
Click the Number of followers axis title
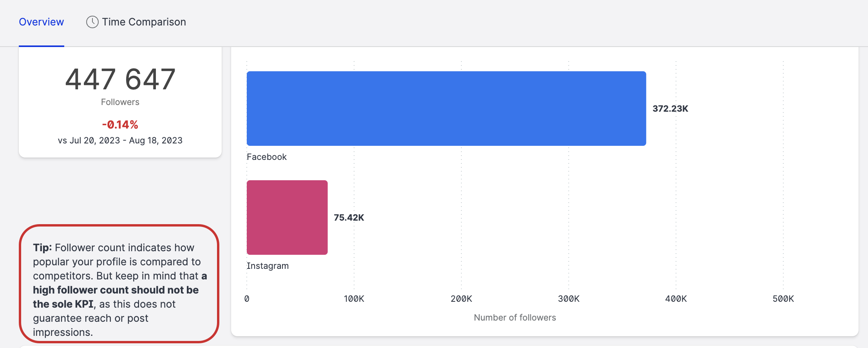tap(515, 317)
